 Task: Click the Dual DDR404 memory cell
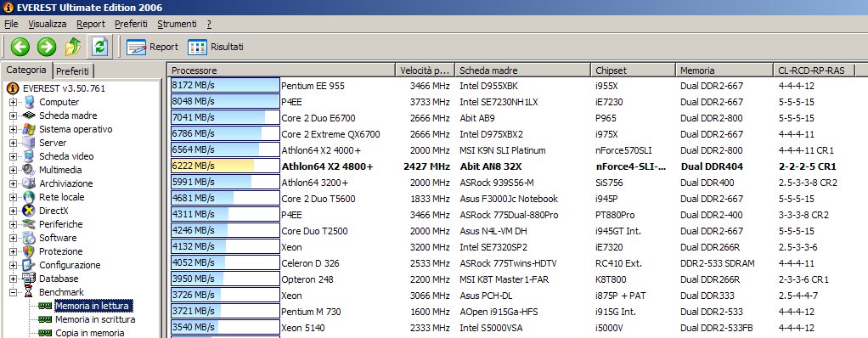pos(712,166)
